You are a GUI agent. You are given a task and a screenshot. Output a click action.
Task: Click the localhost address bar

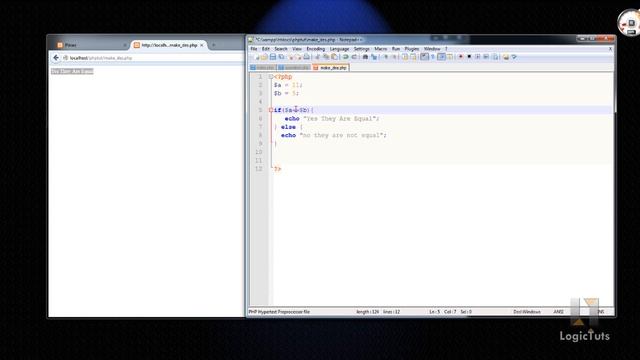click(x=153, y=58)
